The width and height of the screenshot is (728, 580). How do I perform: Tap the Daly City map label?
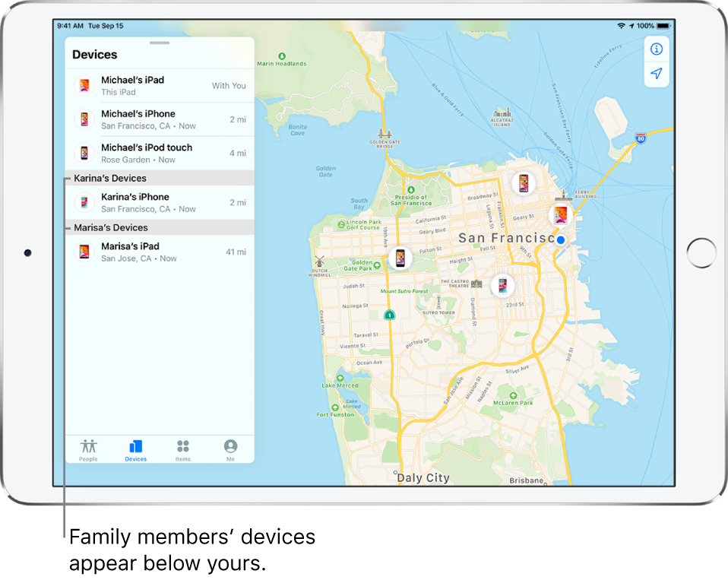423,478
